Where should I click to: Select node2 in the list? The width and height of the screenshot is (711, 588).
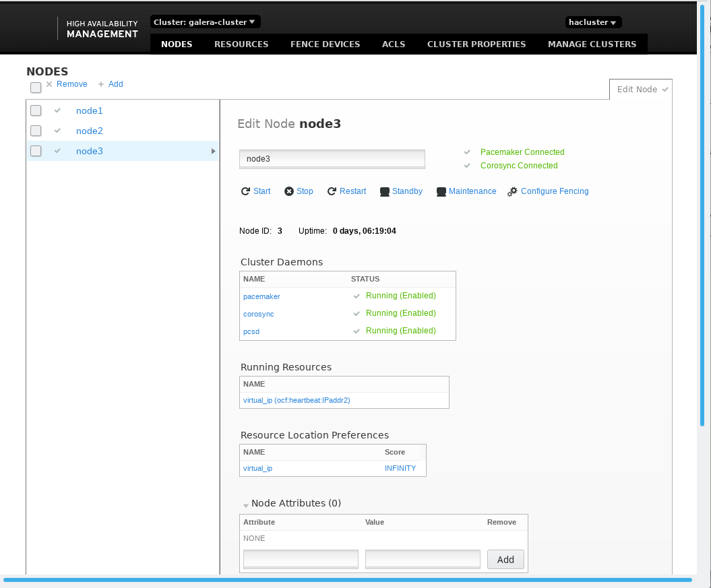90,131
